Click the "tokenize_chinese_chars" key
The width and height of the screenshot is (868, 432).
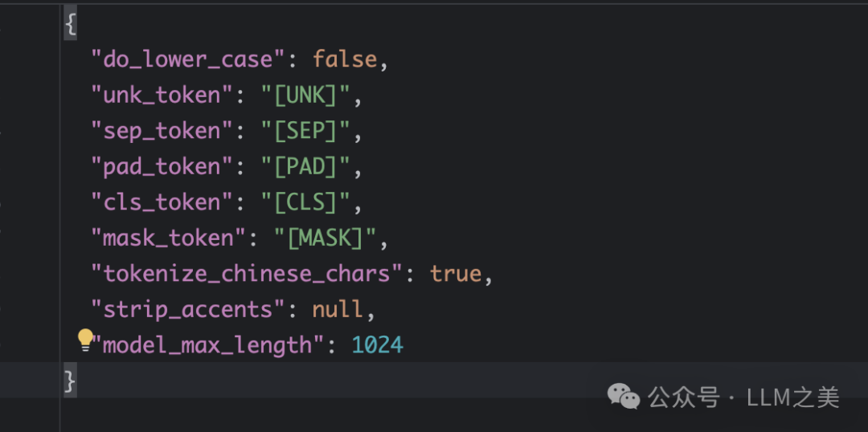[246, 274]
